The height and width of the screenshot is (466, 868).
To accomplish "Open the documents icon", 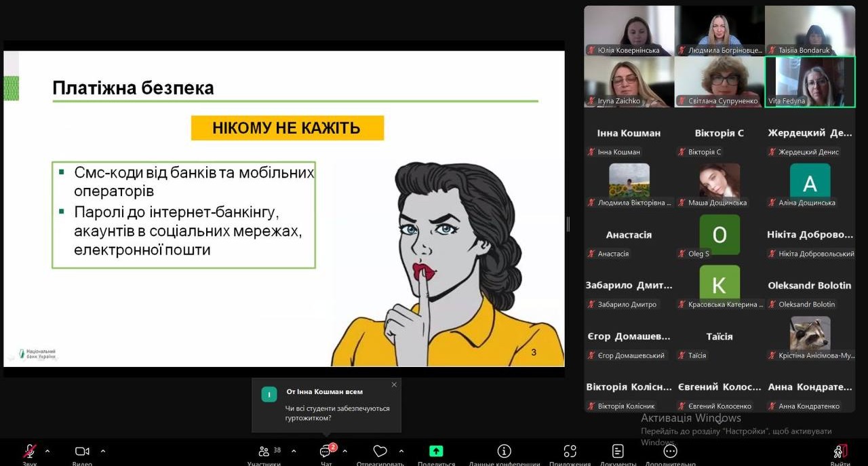I will pos(618,452).
